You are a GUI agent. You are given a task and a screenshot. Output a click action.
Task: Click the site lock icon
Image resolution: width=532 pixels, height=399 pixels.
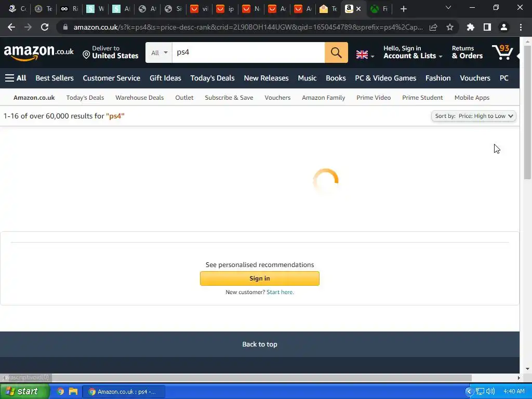65,27
